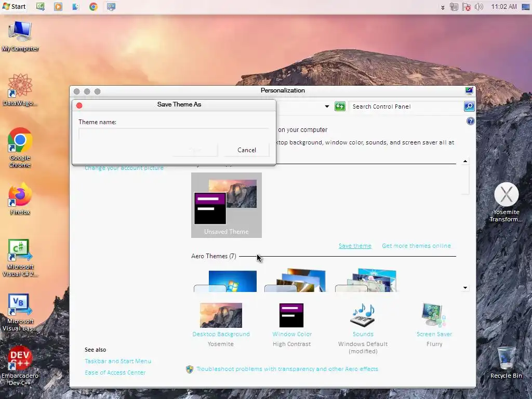Select the DataWagon desktop shortcut

point(20,90)
